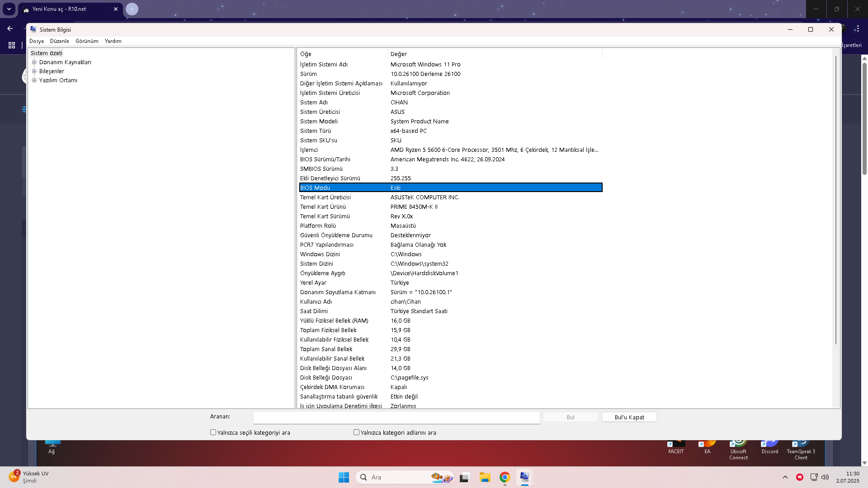
Task: Expand the Bileşenler tree node
Action: (x=34, y=71)
